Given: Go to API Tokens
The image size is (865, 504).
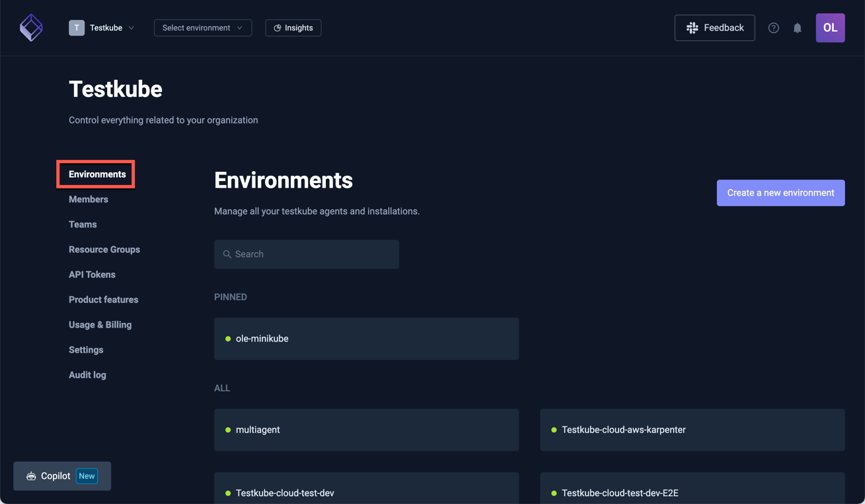Looking at the screenshot, I should click(x=92, y=274).
